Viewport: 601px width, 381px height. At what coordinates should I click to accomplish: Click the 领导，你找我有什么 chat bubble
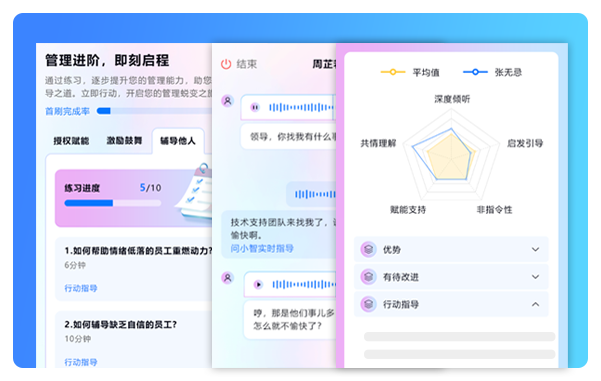289,136
